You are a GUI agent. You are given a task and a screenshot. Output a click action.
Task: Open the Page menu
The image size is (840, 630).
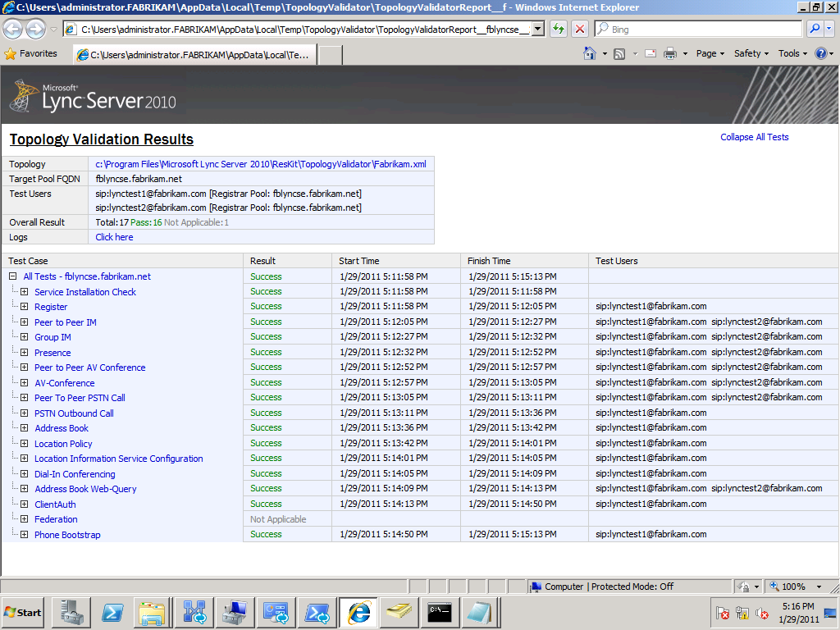pos(710,53)
